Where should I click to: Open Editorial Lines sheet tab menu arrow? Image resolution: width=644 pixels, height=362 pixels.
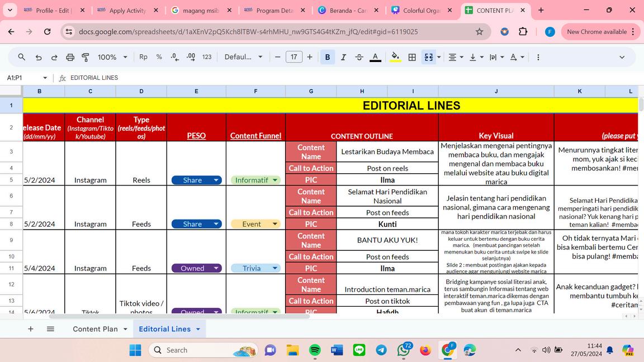[x=198, y=329]
